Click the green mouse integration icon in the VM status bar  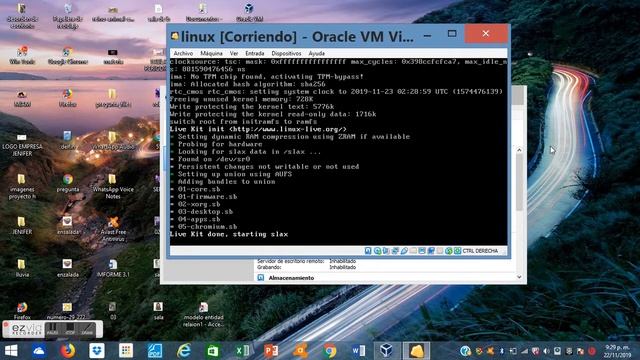[449, 251]
